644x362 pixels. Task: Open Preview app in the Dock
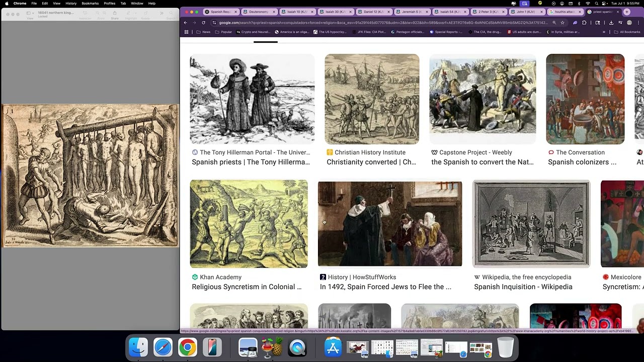click(248, 347)
